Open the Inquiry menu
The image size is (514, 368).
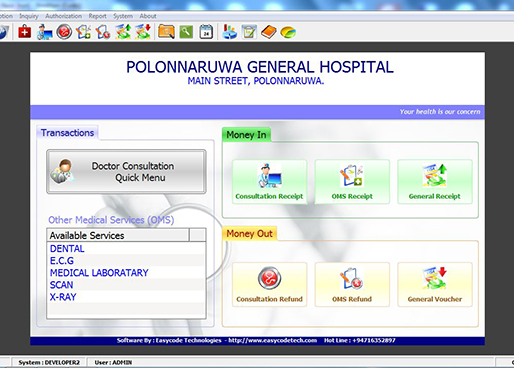[x=29, y=16]
